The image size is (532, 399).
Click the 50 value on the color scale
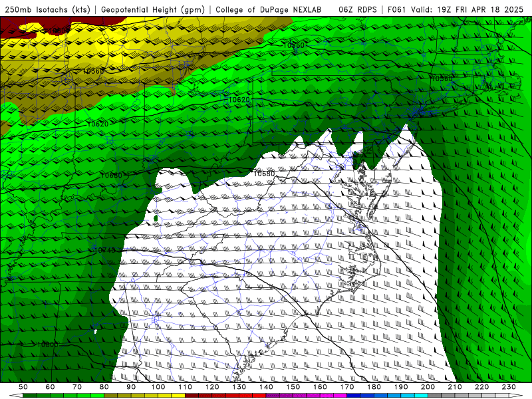(23, 387)
